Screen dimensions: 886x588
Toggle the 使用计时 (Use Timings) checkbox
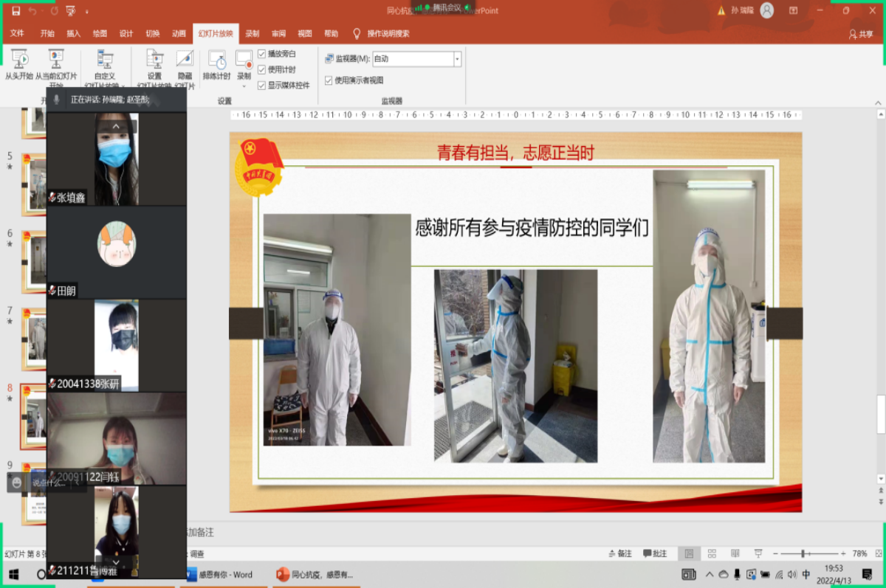(x=261, y=69)
